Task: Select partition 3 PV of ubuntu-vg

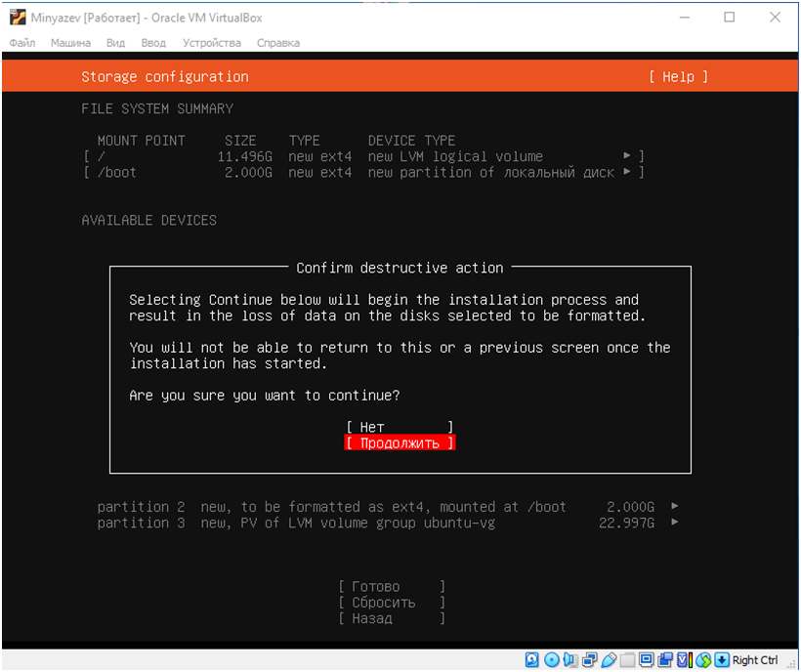Action: tap(388, 523)
